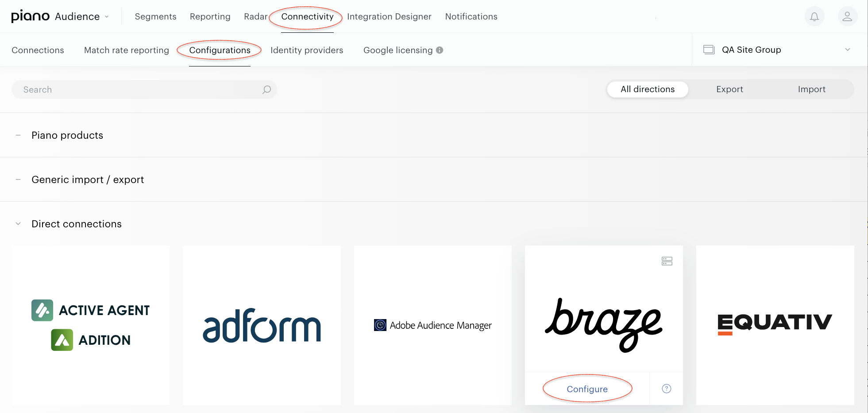Click the Google licensing info icon

440,50
